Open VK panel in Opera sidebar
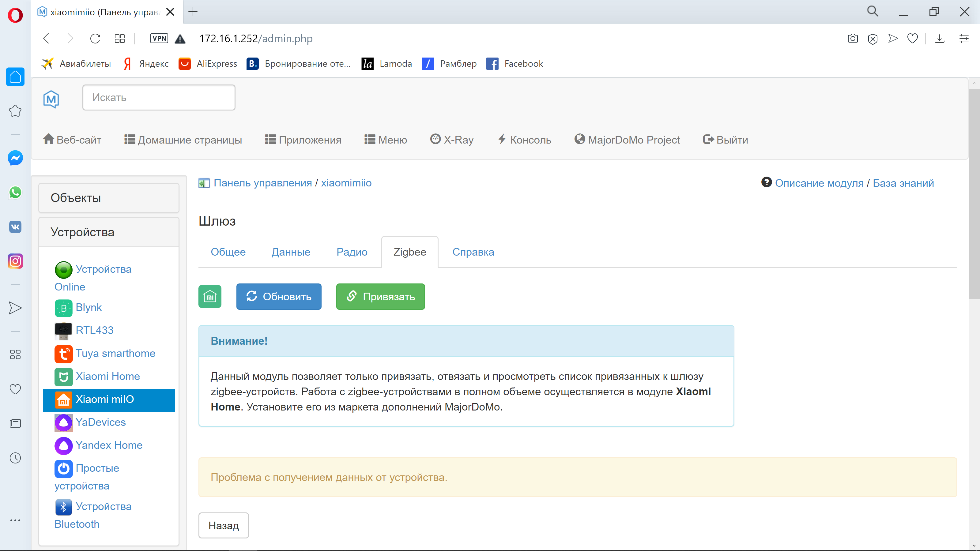 pyautogui.click(x=15, y=227)
